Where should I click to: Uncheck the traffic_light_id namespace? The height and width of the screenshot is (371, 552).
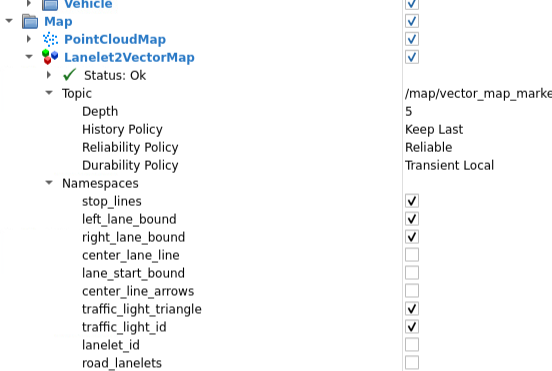point(412,327)
